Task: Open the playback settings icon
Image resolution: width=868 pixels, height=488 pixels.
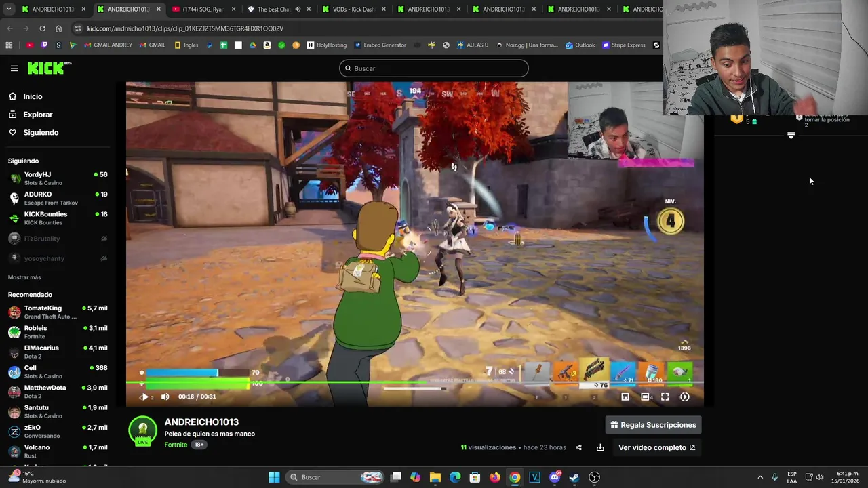Action: (x=684, y=397)
